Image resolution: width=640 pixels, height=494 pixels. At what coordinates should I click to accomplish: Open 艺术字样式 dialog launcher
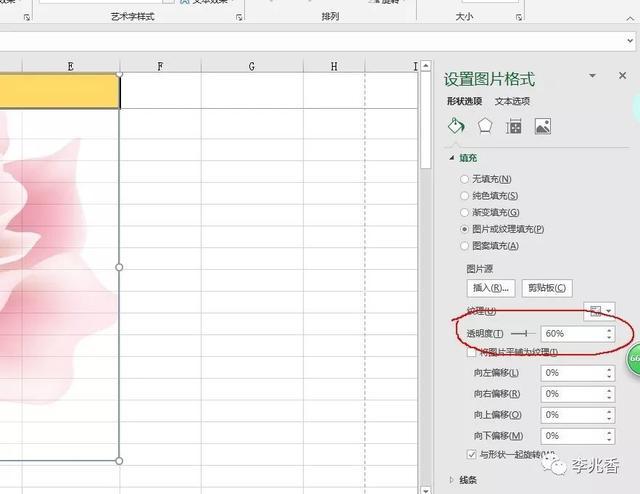click(239, 17)
